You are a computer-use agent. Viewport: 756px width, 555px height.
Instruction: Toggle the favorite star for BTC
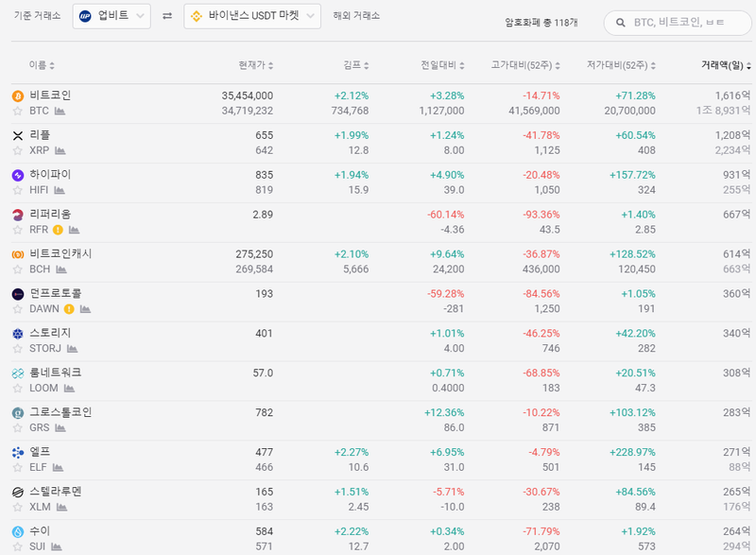(x=18, y=112)
